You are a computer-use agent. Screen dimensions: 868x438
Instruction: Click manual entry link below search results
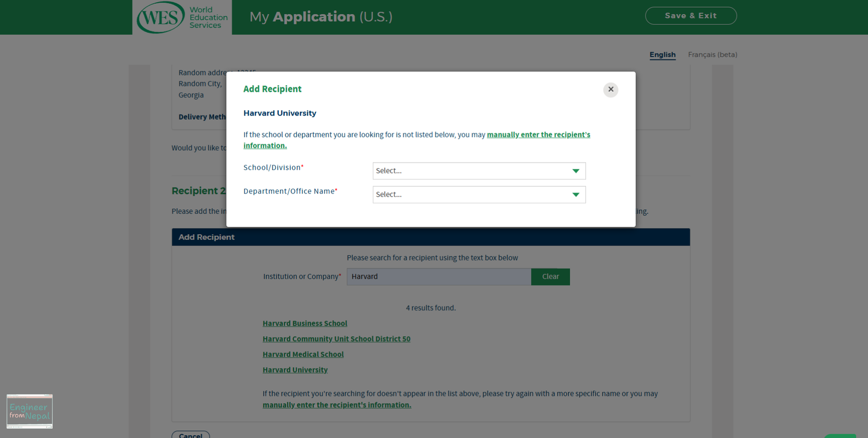tap(337, 405)
